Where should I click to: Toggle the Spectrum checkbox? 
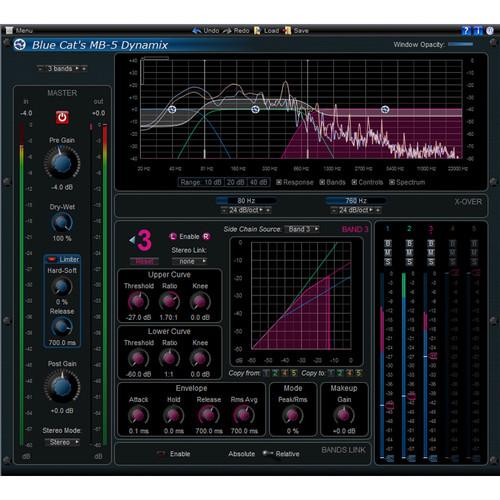coord(392,182)
